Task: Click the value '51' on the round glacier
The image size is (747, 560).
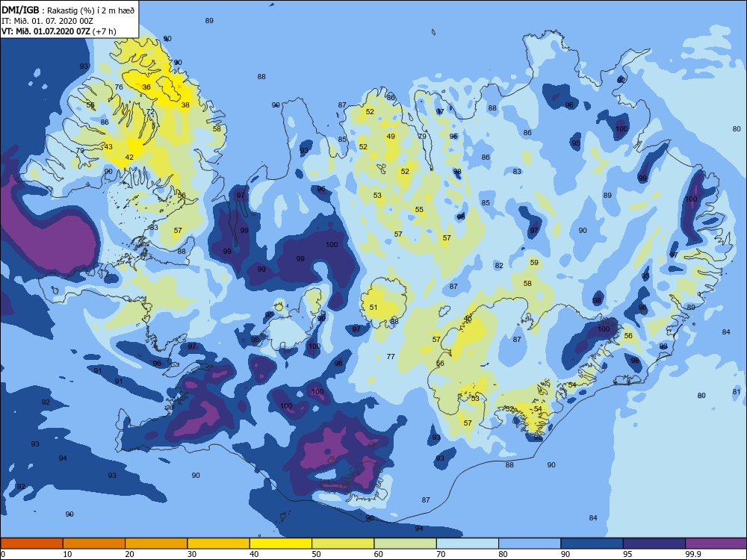Action: click(373, 308)
